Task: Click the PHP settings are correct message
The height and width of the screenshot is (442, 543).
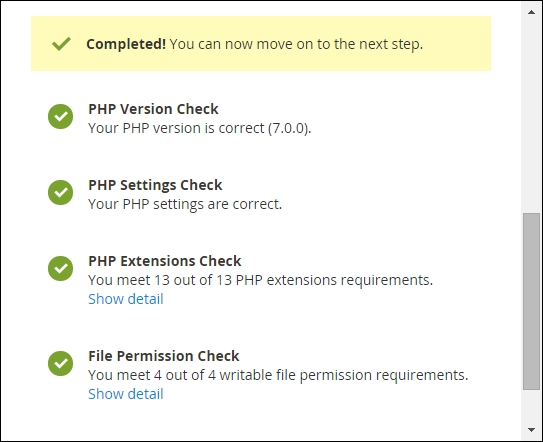Action: pos(185,204)
